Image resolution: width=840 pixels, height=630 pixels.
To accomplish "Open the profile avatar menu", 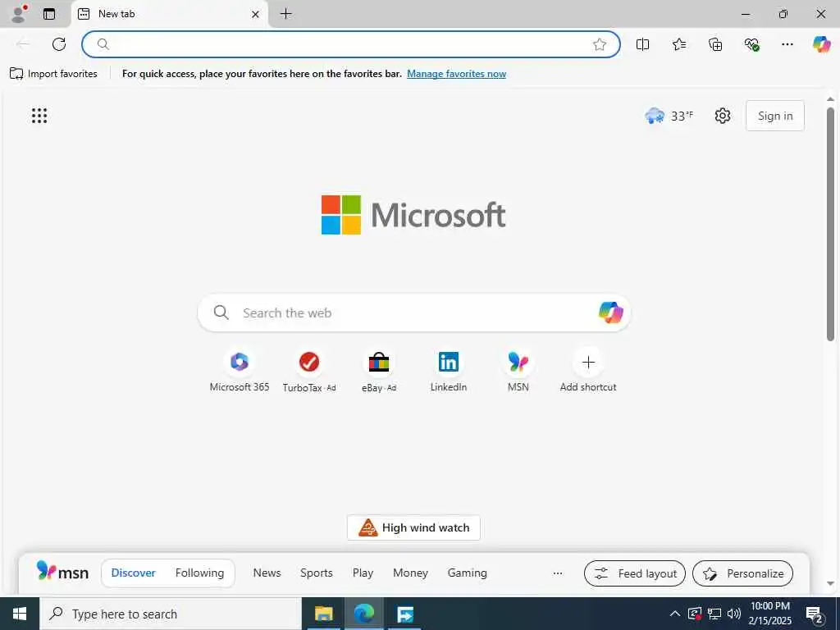I will (x=18, y=14).
